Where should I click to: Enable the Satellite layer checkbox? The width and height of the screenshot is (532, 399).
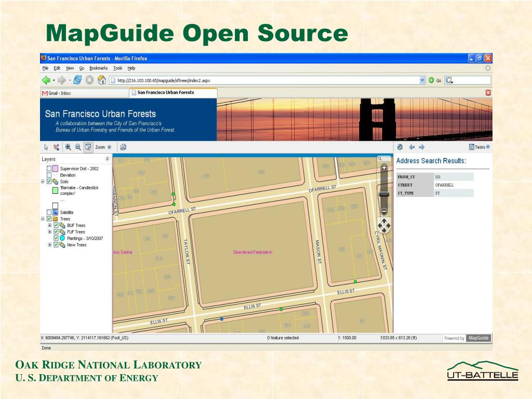click(x=49, y=212)
